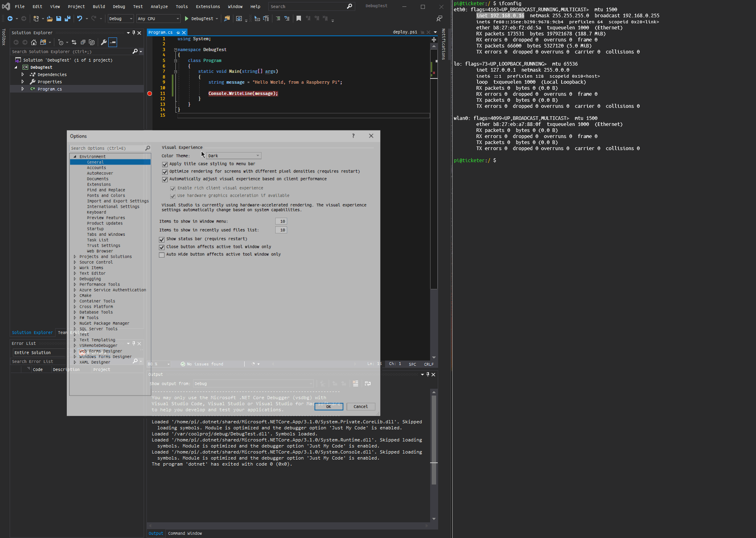This screenshot has height=538, width=756.
Task: Switch to the Command Window tab
Action: coord(185,533)
